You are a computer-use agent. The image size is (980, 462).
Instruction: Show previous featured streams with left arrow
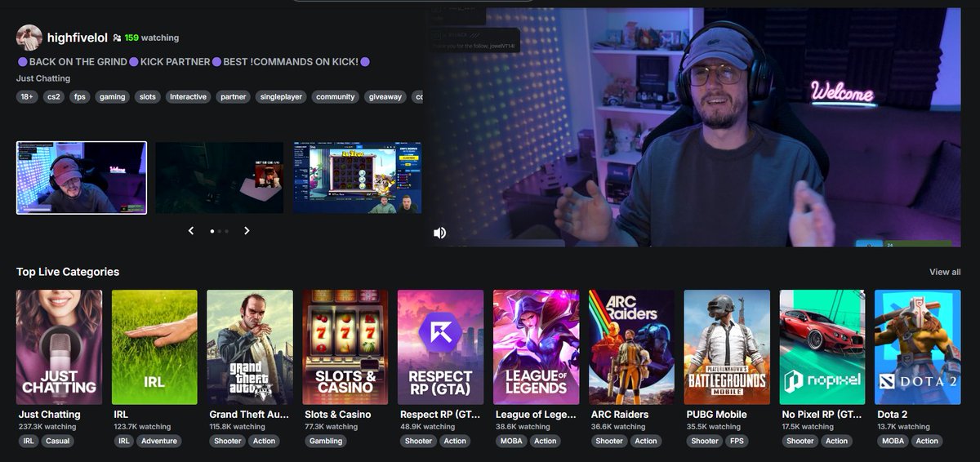(191, 231)
